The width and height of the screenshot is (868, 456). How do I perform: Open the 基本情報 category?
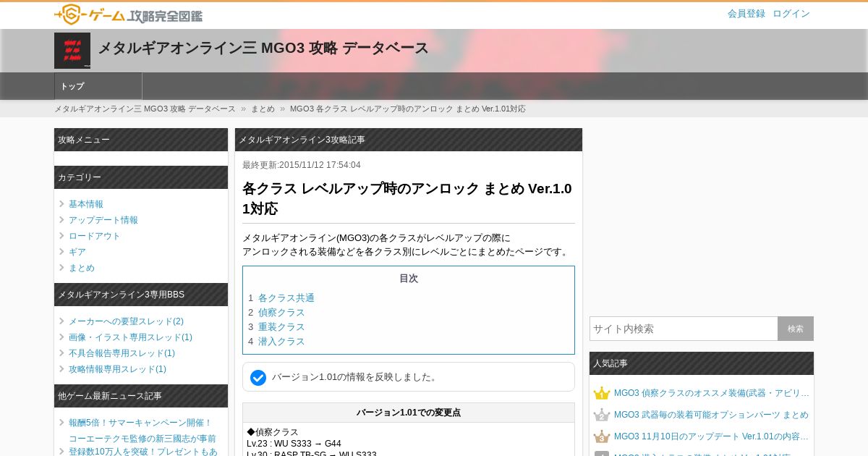click(x=86, y=204)
